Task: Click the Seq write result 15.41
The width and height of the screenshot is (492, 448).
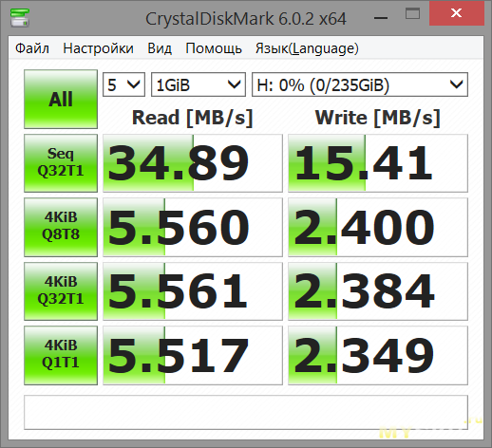Action: coord(378,163)
